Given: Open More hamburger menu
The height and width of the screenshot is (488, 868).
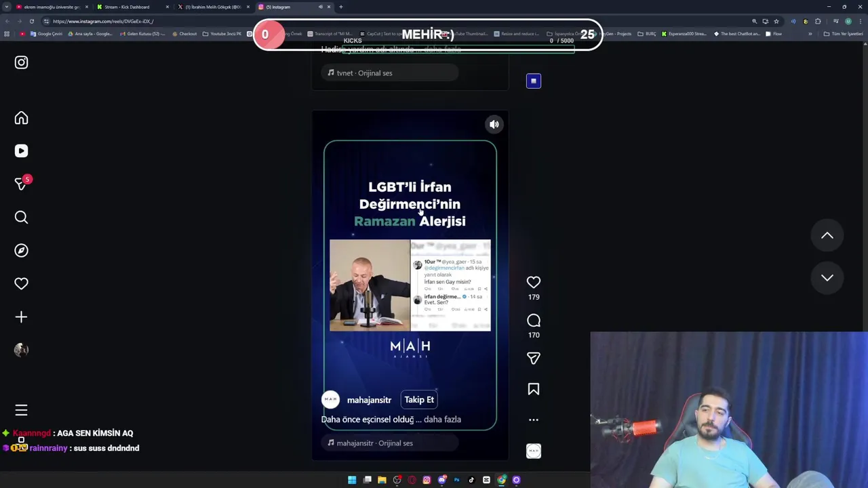Looking at the screenshot, I should [21, 410].
